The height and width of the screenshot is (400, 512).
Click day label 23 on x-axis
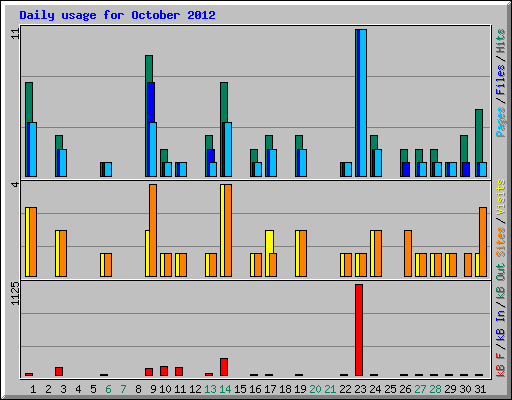(x=360, y=389)
